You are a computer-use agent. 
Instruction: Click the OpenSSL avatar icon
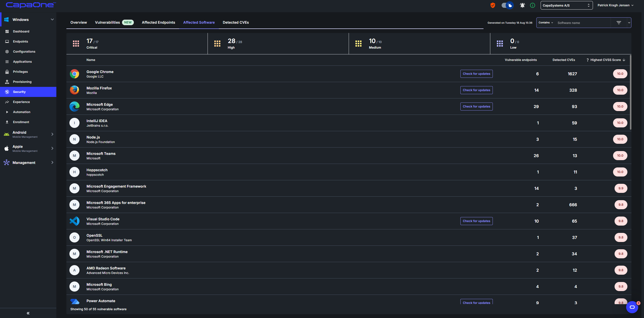[x=74, y=237]
